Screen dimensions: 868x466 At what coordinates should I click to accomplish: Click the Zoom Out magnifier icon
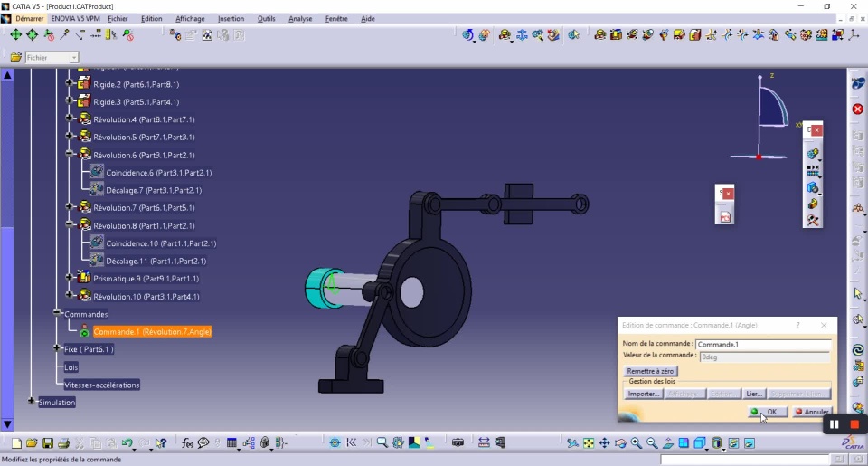(x=652, y=442)
